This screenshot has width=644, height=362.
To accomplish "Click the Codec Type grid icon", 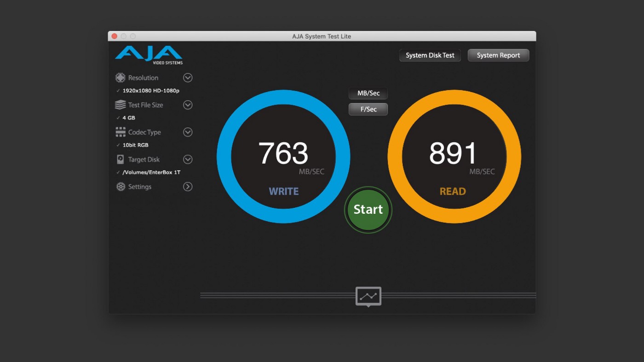I will coord(121,132).
